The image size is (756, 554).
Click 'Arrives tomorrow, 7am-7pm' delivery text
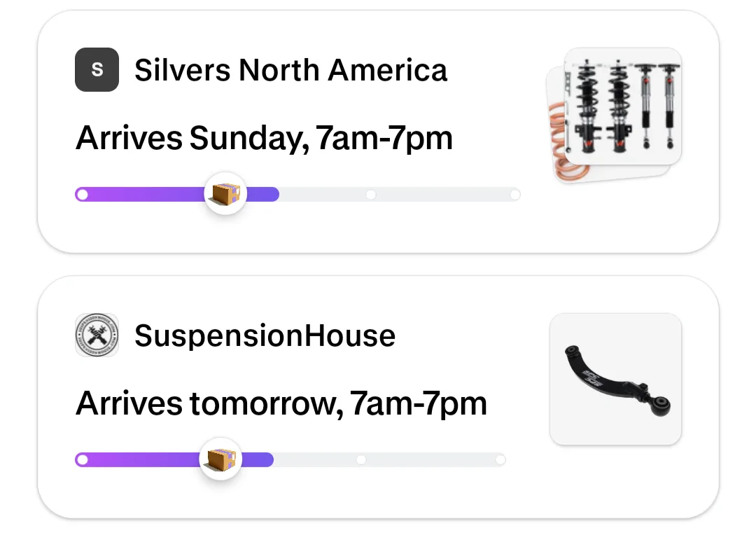pos(281,404)
